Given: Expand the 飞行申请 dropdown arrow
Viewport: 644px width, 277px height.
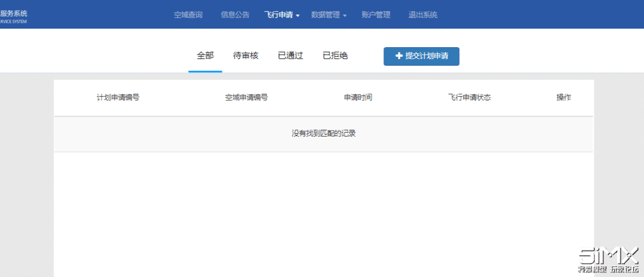Looking at the screenshot, I should [298, 16].
